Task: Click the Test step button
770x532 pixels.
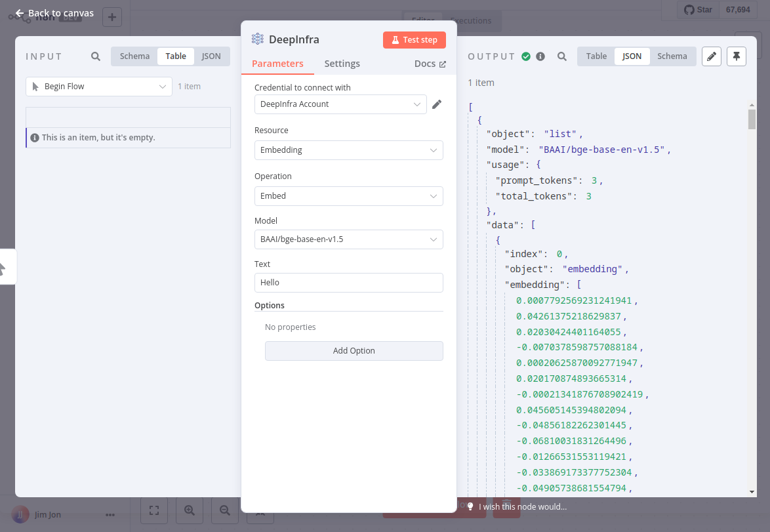Action: (x=414, y=40)
